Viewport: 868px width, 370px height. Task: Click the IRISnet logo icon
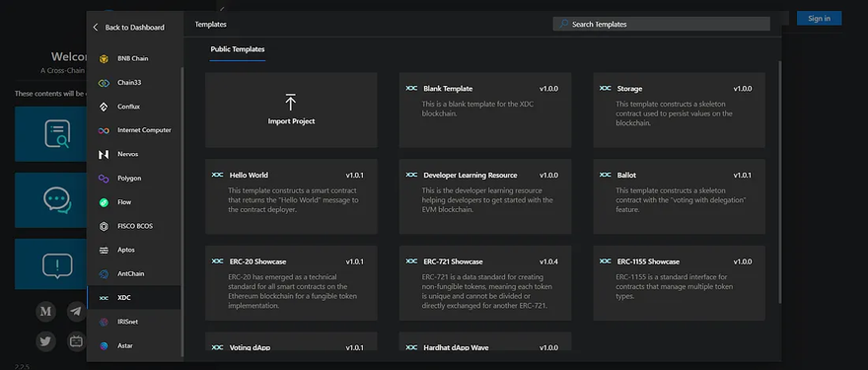click(104, 322)
